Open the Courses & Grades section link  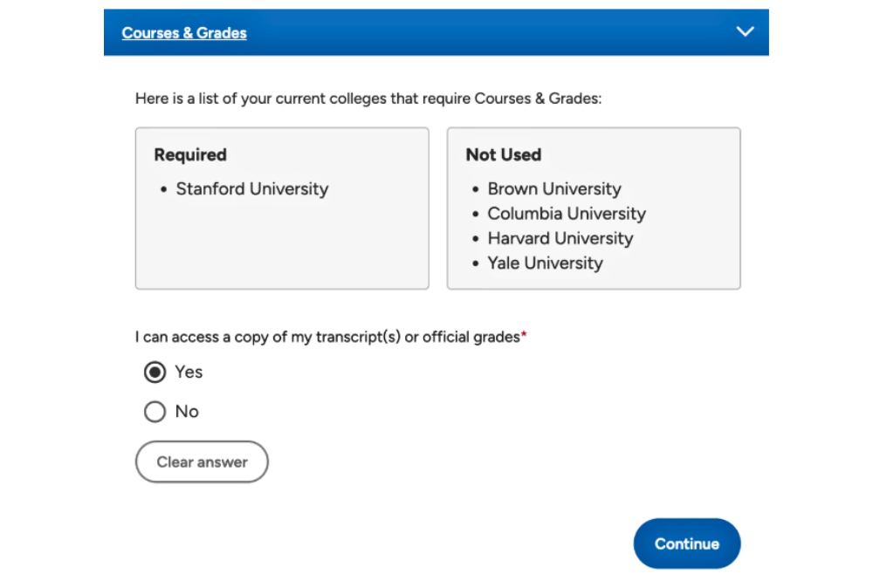tap(183, 32)
